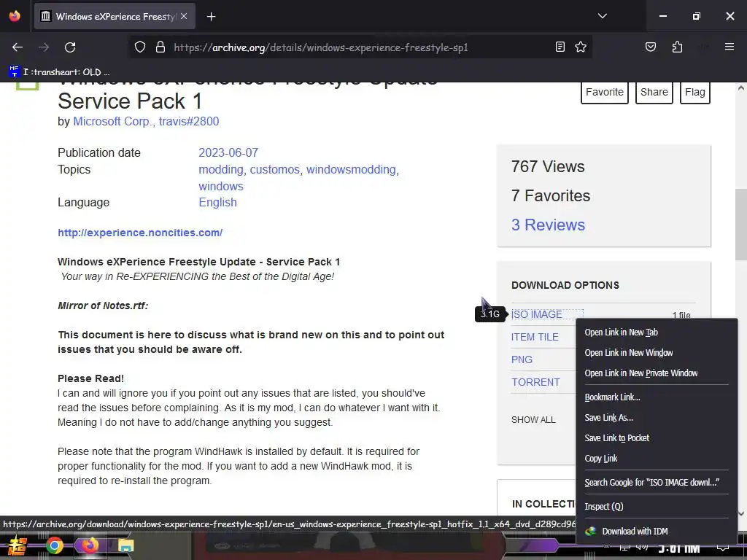Click the ITEM TILE download option
The image size is (747, 560).
tap(535, 337)
